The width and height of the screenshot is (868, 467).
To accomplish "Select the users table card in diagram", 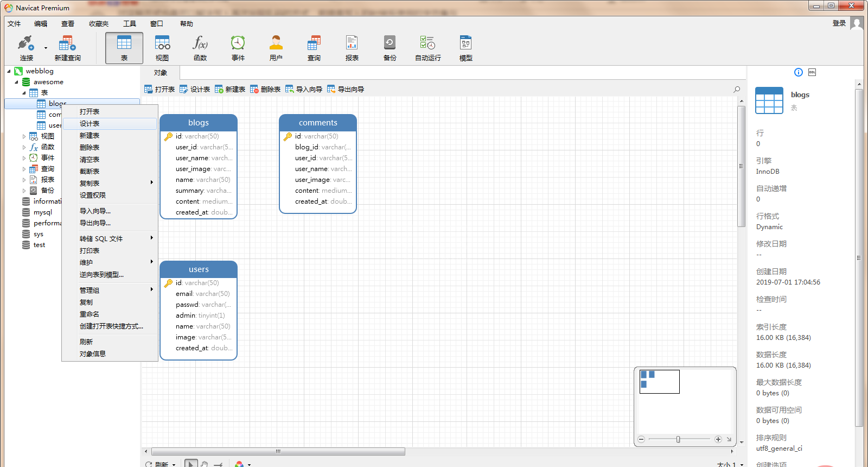I will (x=199, y=310).
